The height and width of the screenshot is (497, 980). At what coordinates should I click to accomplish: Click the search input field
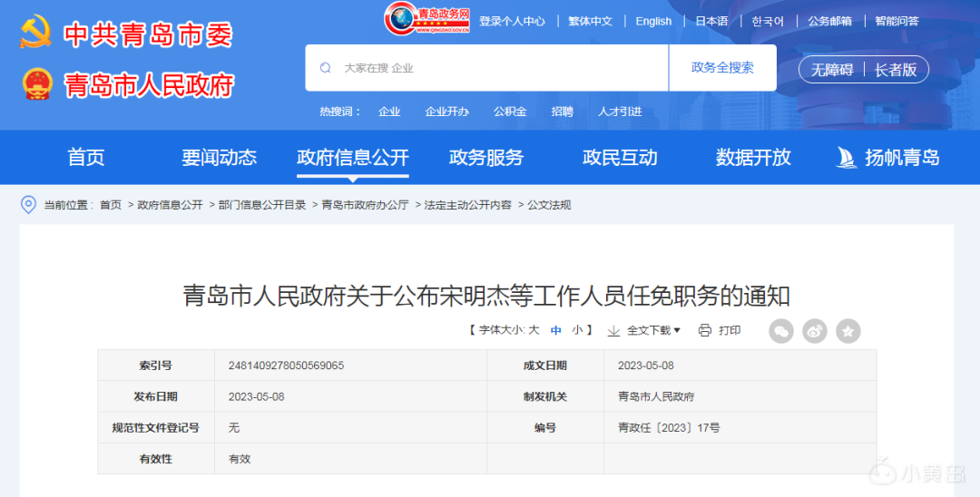click(x=499, y=68)
